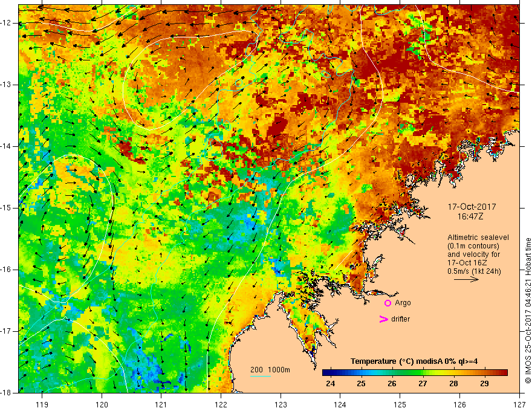This screenshot has width=532, height=411.
Task: Click the IMOS copyright timestamp text
Action: [528, 311]
